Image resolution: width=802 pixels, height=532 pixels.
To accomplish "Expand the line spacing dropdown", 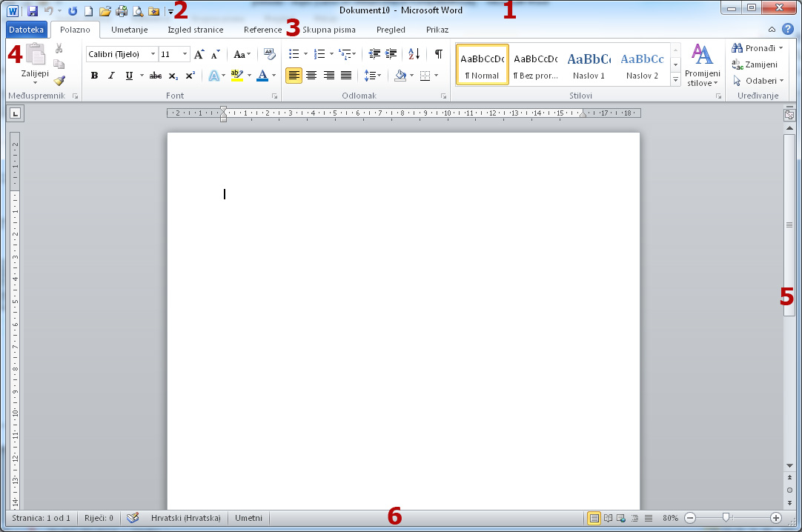I will 380,76.
